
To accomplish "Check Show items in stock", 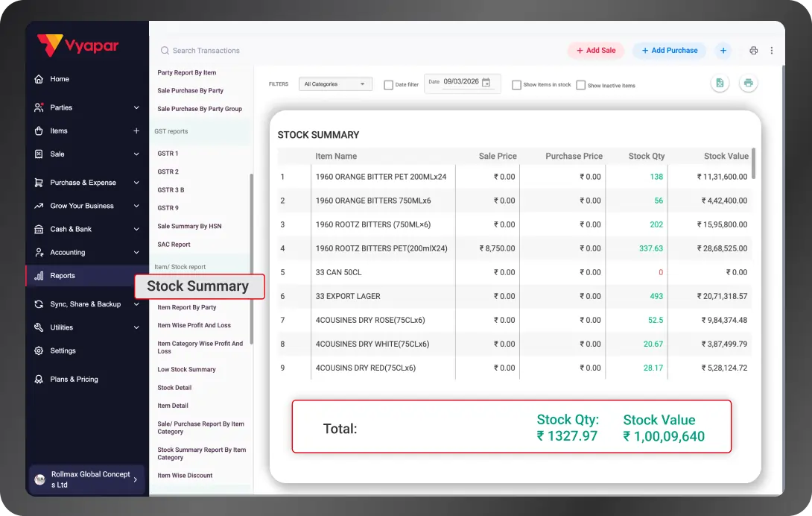I will [x=517, y=86].
